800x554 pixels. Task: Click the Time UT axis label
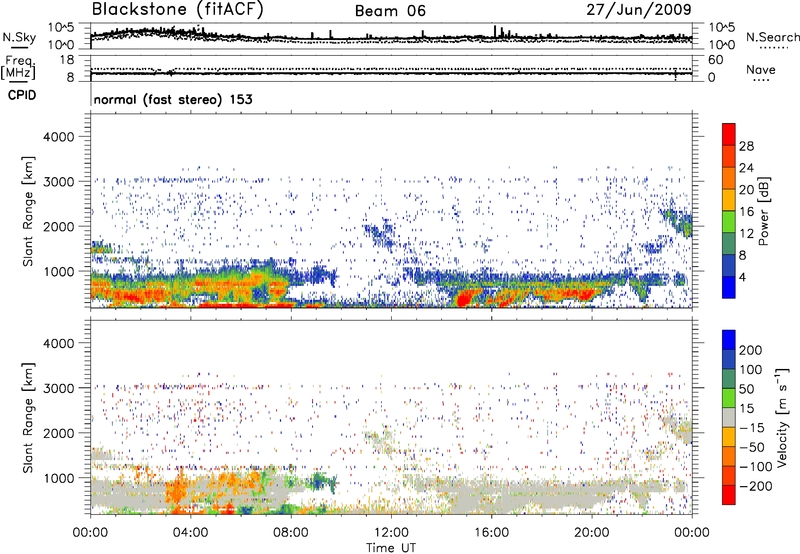click(x=391, y=547)
